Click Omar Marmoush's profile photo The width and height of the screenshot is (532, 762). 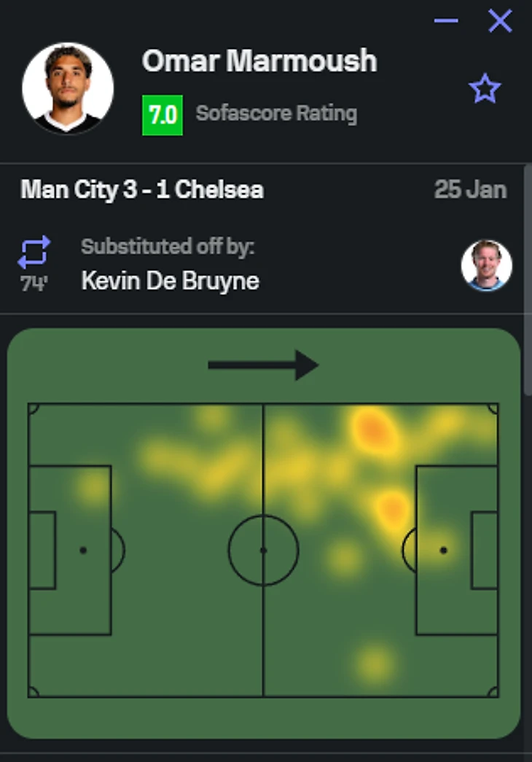pyautogui.click(x=68, y=88)
